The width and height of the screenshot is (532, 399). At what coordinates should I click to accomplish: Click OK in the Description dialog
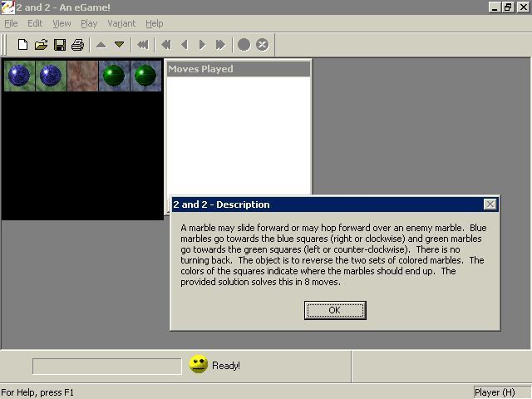pyautogui.click(x=334, y=310)
